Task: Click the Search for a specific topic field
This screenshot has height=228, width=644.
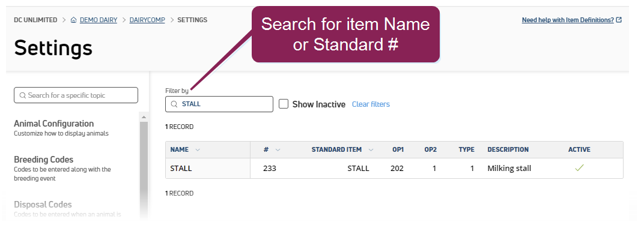Action: (76, 95)
